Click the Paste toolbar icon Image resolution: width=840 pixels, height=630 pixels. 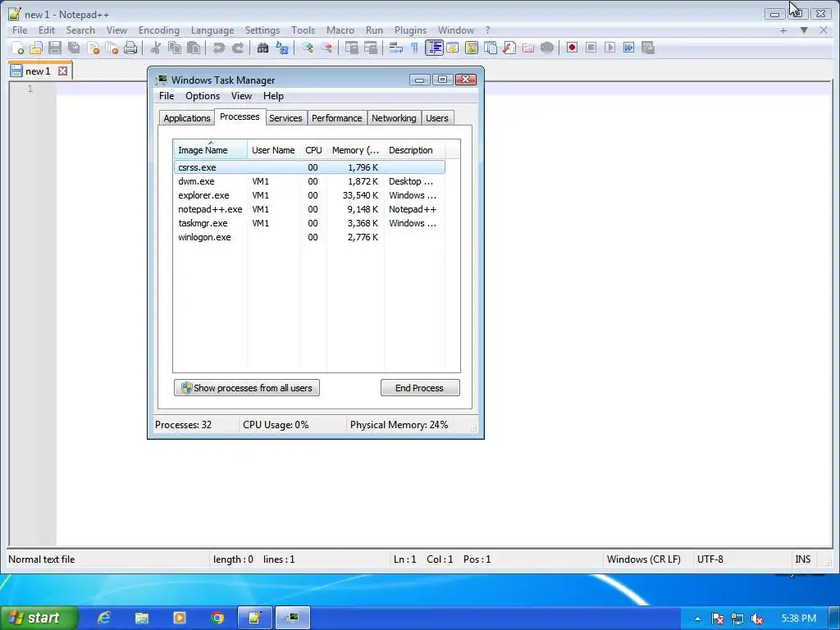coord(194,48)
